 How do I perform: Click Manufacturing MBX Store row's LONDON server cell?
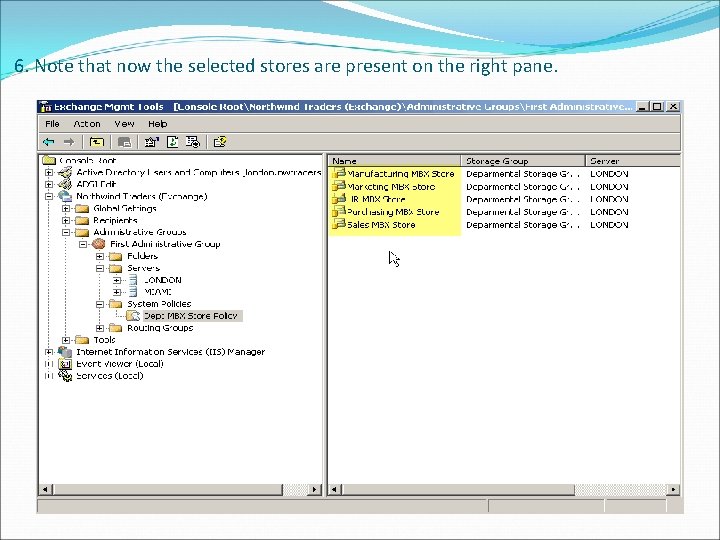pos(609,174)
